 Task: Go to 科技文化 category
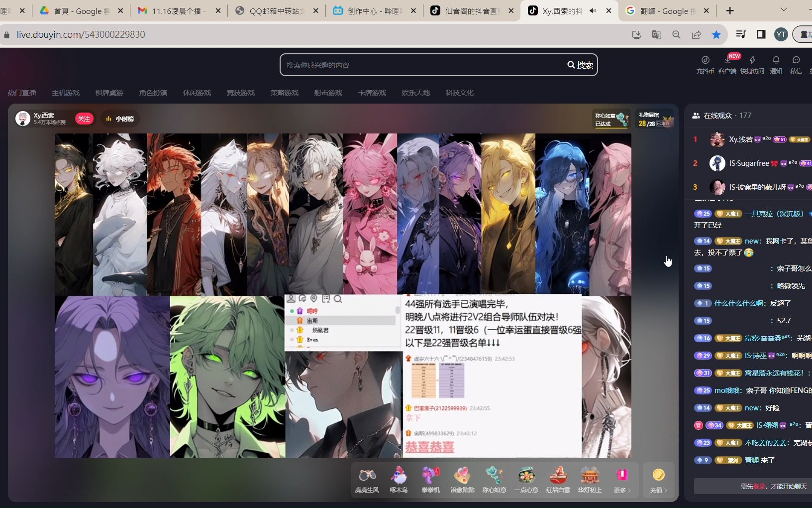point(460,93)
